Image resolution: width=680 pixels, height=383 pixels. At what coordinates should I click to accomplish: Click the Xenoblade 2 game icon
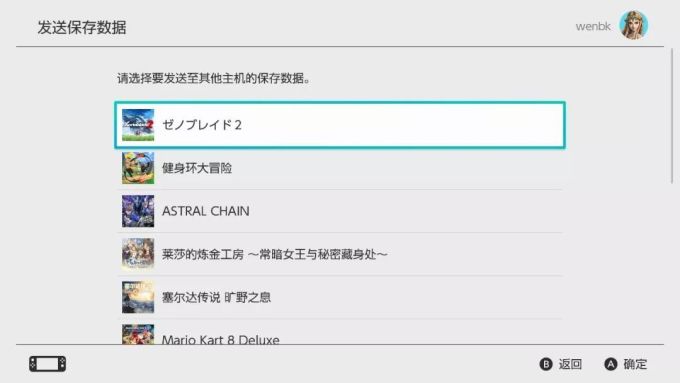pyautogui.click(x=138, y=125)
